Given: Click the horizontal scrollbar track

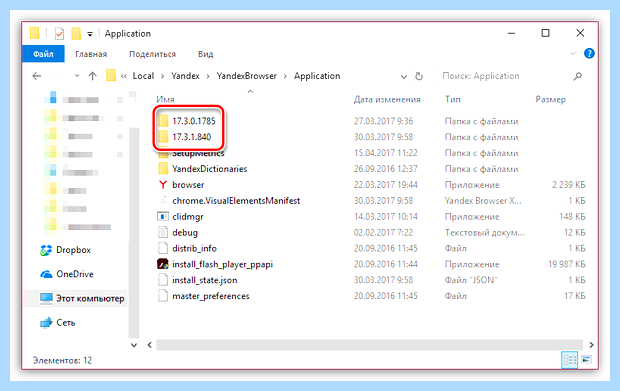Looking at the screenshot, I should coord(369,345).
